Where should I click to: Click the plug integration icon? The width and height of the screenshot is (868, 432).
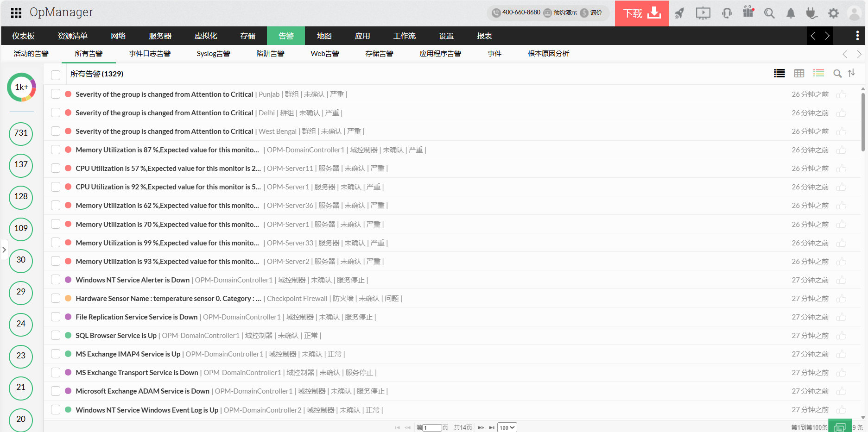(811, 13)
